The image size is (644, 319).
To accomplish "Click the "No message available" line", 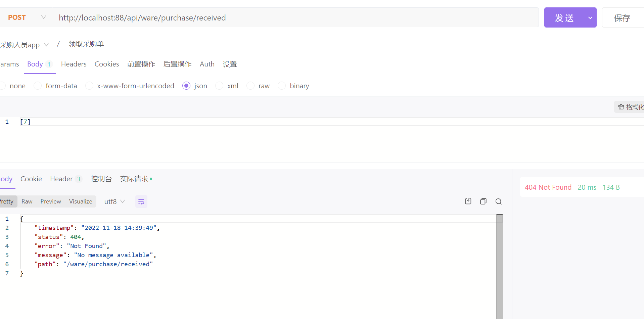I will 113,255.
